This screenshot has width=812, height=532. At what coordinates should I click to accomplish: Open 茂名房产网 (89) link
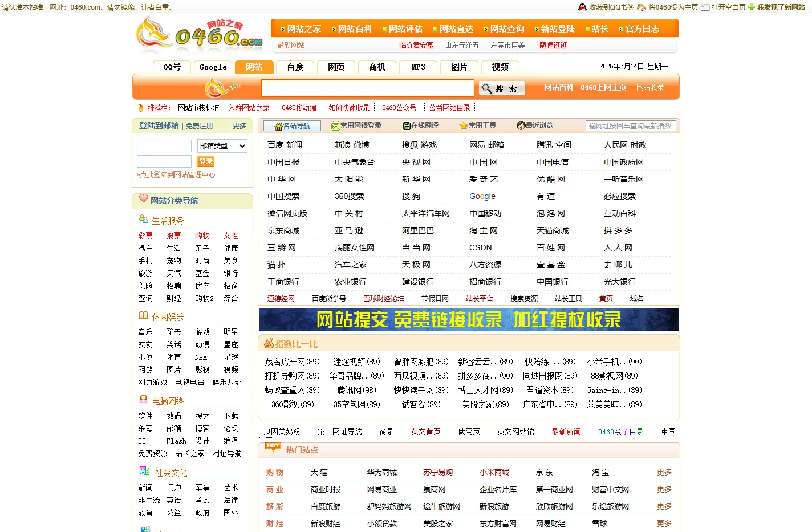292,362
